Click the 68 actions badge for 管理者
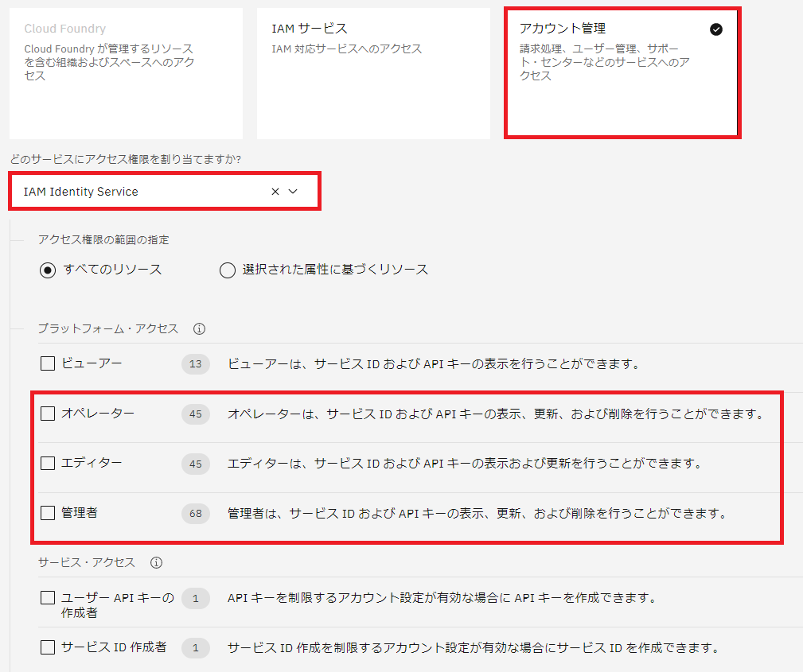The image size is (803, 672). click(x=196, y=513)
